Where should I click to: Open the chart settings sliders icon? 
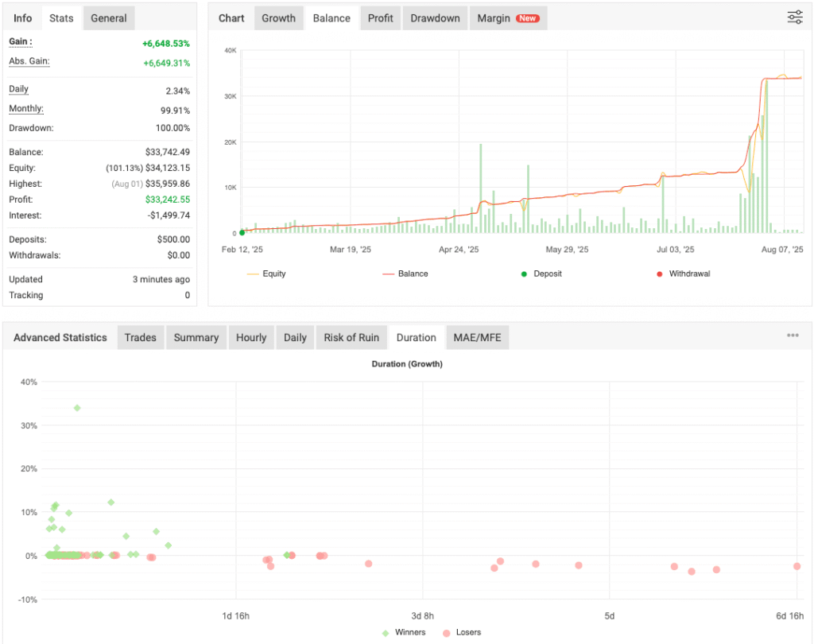pos(794,17)
